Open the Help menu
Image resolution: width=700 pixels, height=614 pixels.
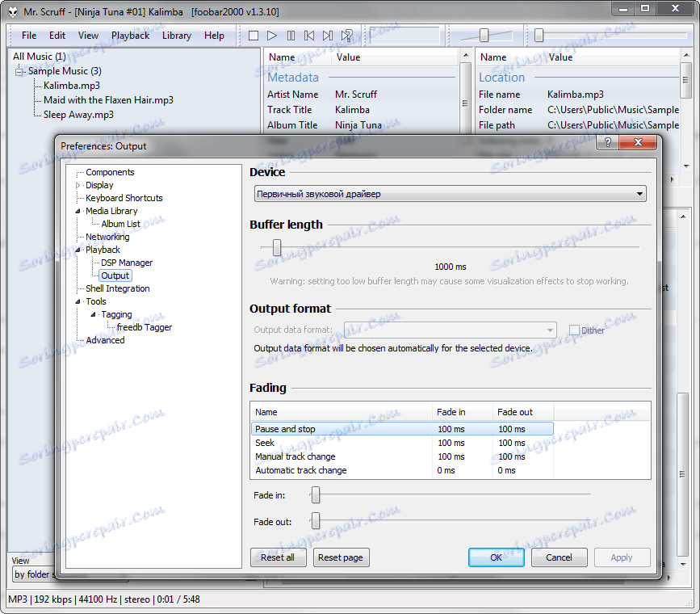coord(214,36)
